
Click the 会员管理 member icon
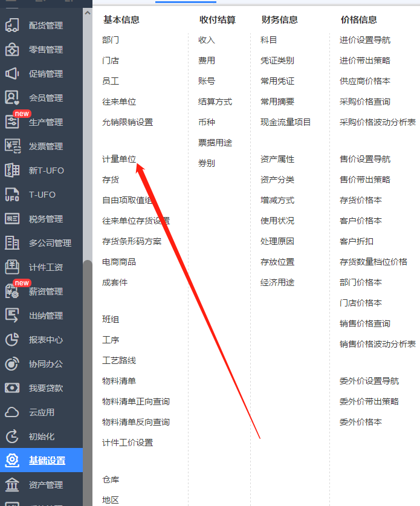(x=12, y=98)
